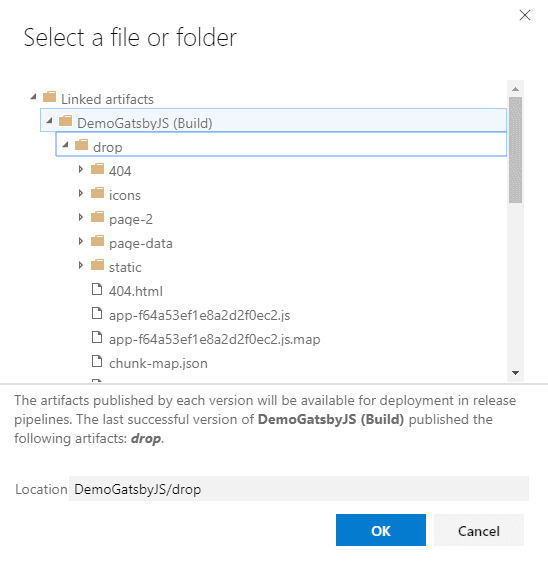Click the scroll down arrow of file tree
This screenshot has width=548, height=570.
click(515, 373)
